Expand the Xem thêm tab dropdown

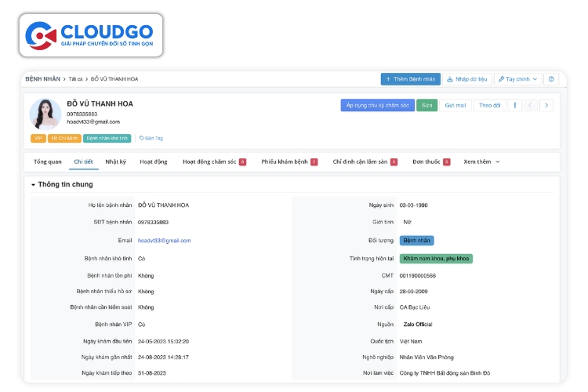click(x=481, y=162)
